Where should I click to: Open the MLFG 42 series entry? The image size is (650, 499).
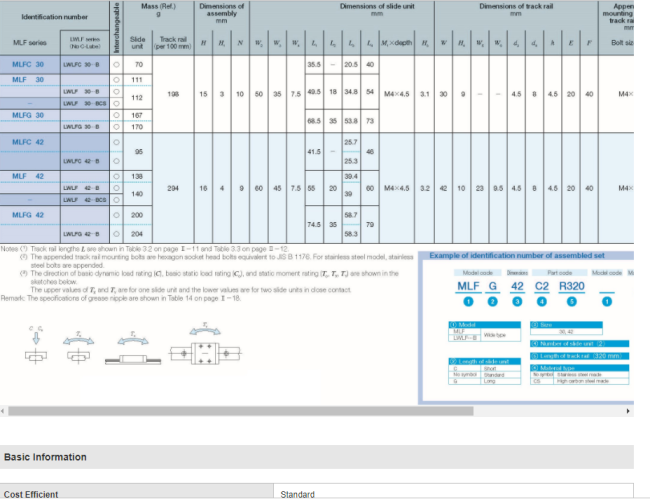pyautogui.click(x=28, y=214)
